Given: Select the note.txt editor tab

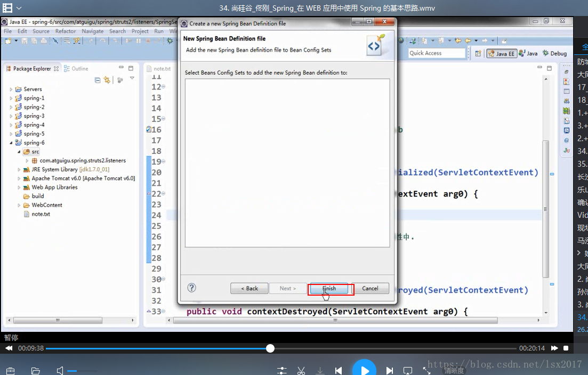Looking at the screenshot, I should [x=159, y=69].
